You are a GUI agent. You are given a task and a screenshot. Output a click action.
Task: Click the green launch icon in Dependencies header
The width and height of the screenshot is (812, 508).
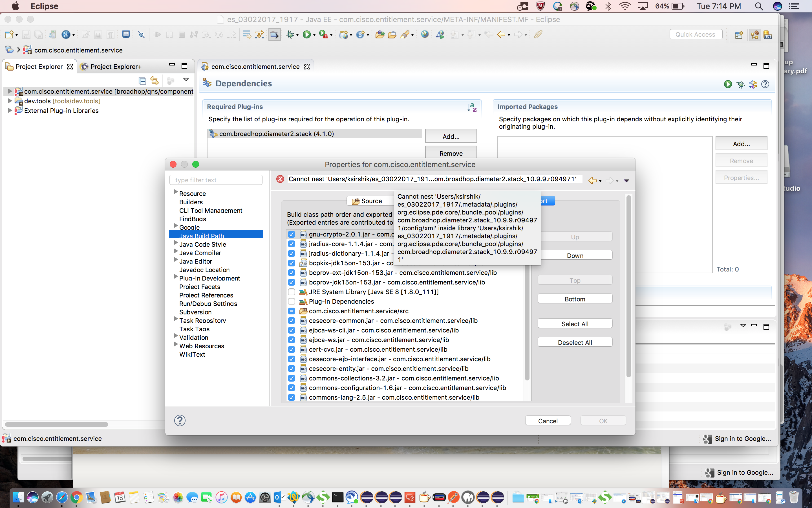tap(728, 84)
